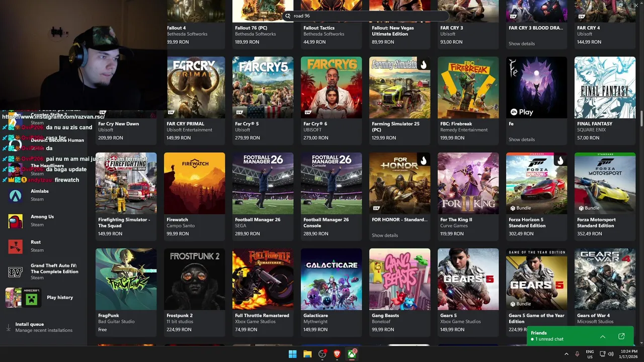Viewport: 644px width, 362px height.
Task: Click the Bundle badge on Gears 5 GOTY
Action: click(x=520, y=304)
